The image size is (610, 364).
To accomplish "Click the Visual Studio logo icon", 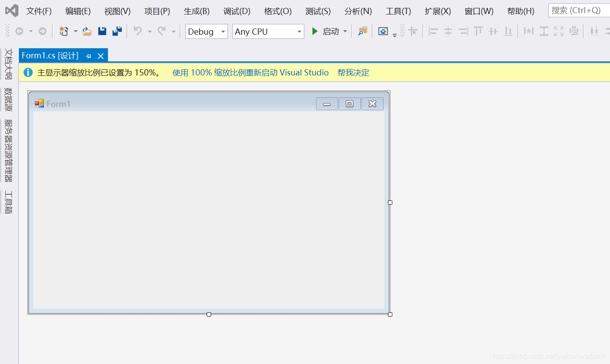I will point(11,11).
